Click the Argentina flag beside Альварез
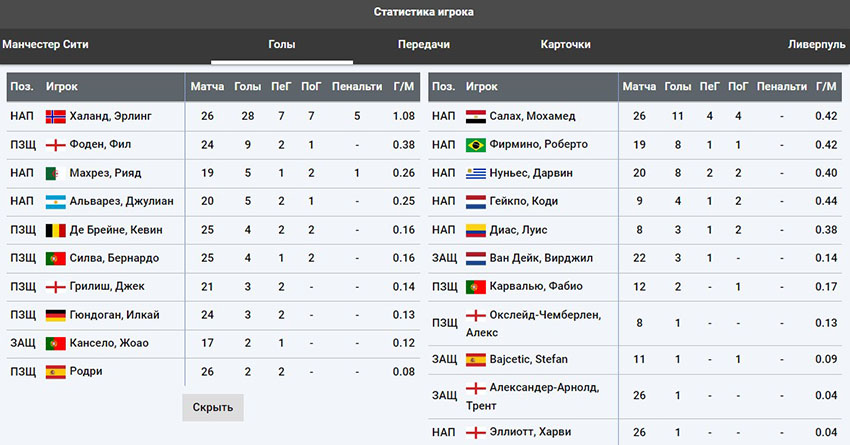The image size is (850, 445). click(56, 201)
